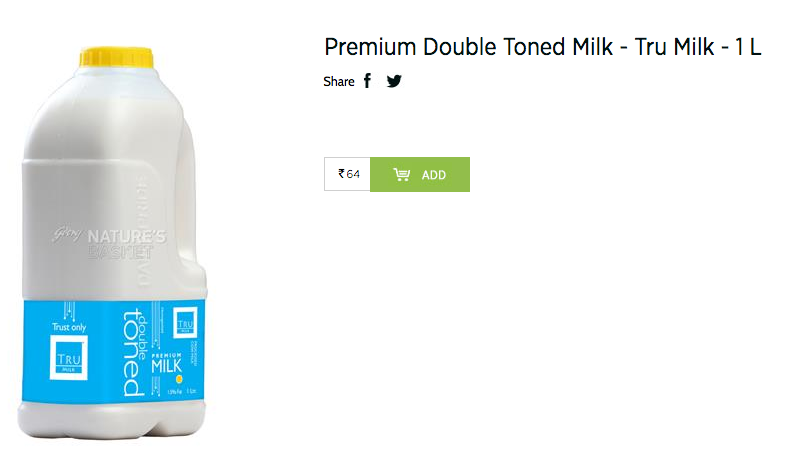
Task: Click the 'Trust only' text on label
Action: pyautogui.click(x=69, y=327)
